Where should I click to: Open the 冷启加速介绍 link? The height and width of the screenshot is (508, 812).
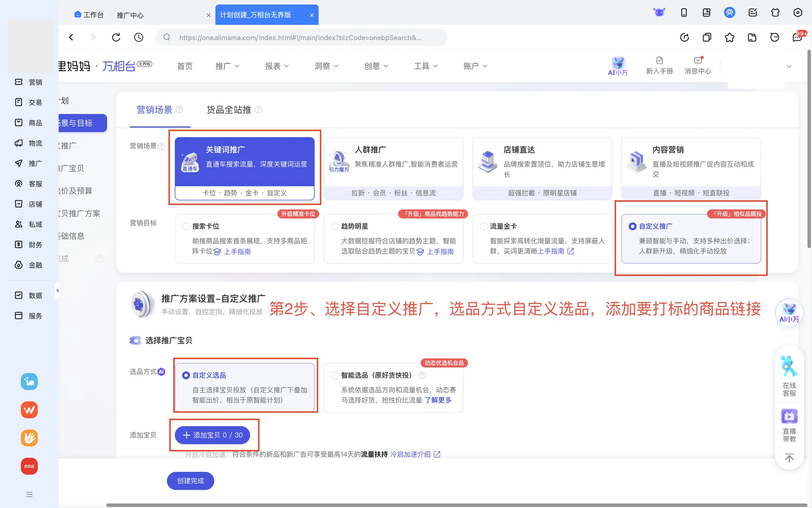click(x=411, y=454)
